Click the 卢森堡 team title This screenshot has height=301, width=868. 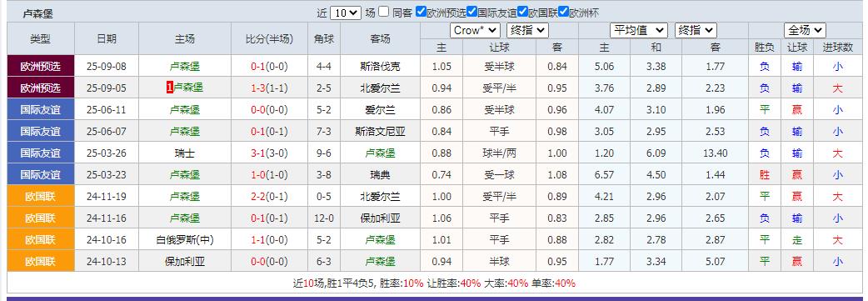38,14
